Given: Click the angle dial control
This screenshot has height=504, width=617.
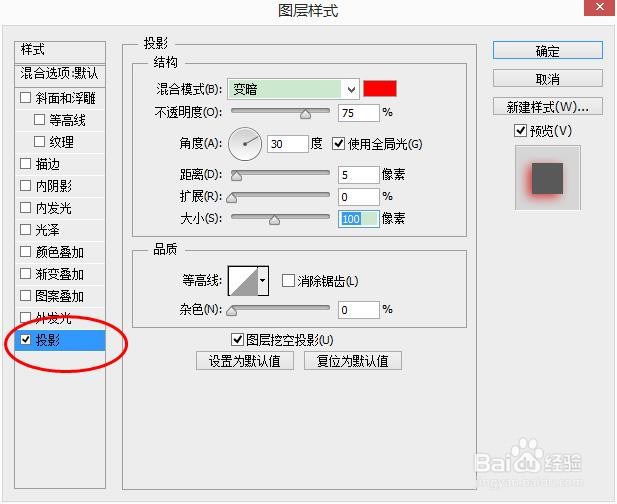Looking at the screenshot, I should [245, 144].
